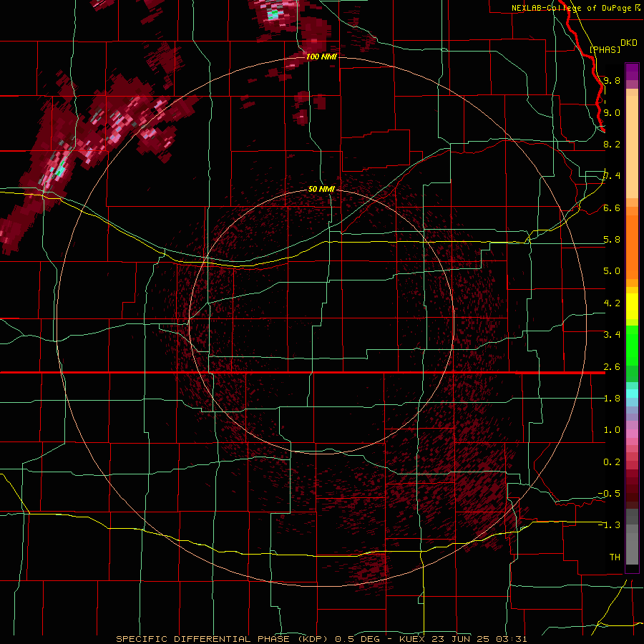Click the 1.0 legend value
The image size is (644, 644).
(612, 430)
